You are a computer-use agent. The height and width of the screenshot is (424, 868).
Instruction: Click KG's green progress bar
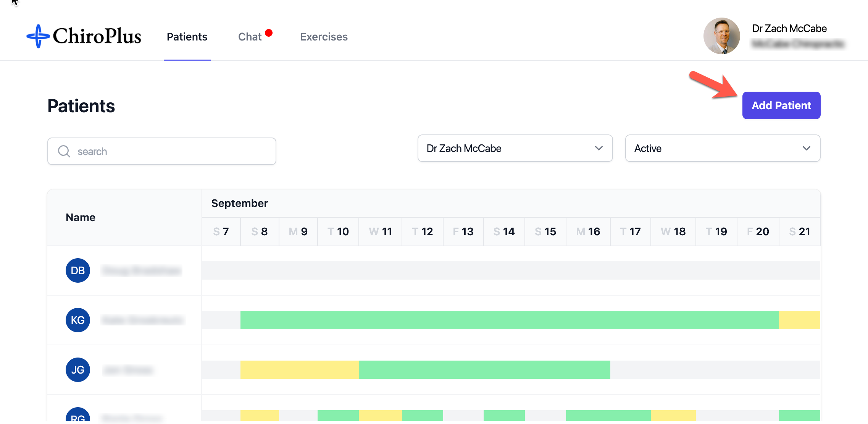(x=509, y=320)
